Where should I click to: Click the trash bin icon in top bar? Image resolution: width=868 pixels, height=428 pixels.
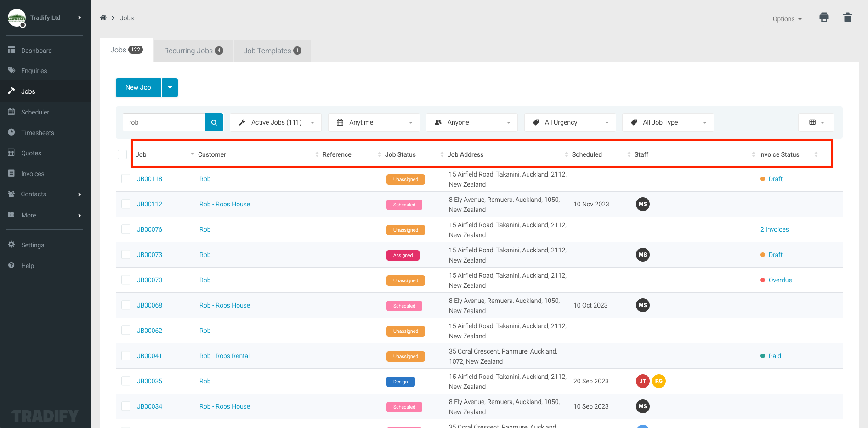(848, 17)
